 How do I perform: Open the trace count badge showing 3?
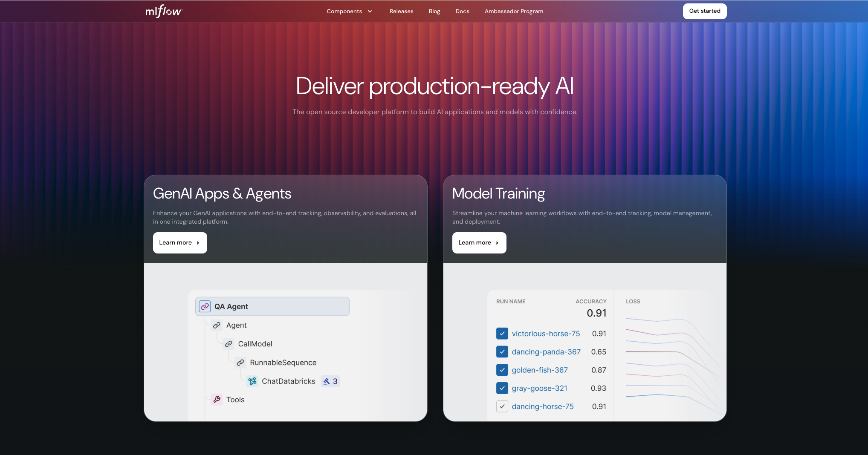click(330, 381)
